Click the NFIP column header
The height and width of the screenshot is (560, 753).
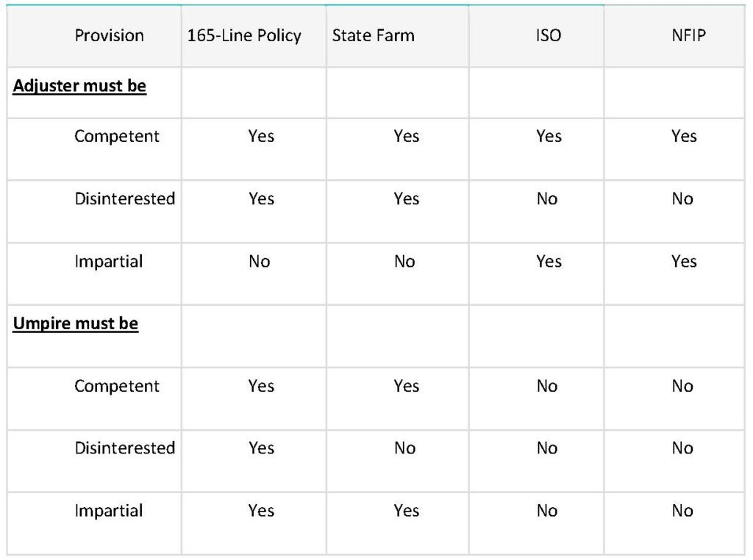point(683,35)
